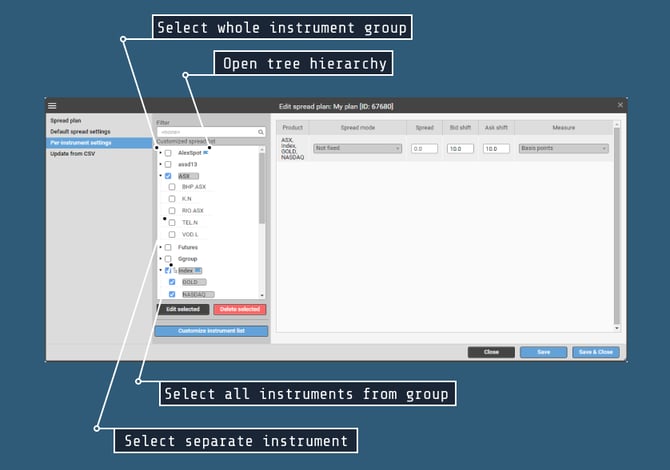Uncheck the GOLD instrument checkbox

172,282
